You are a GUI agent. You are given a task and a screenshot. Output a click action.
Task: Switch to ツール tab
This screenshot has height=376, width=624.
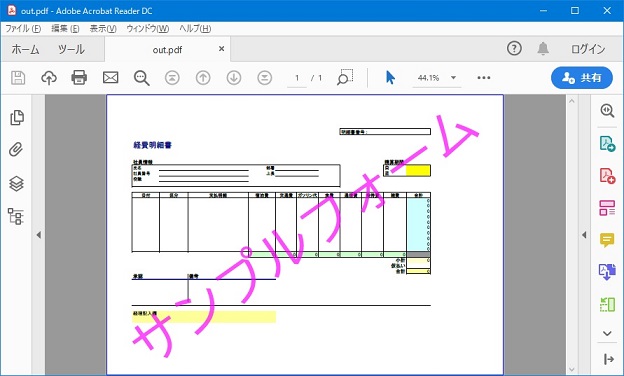71,49
